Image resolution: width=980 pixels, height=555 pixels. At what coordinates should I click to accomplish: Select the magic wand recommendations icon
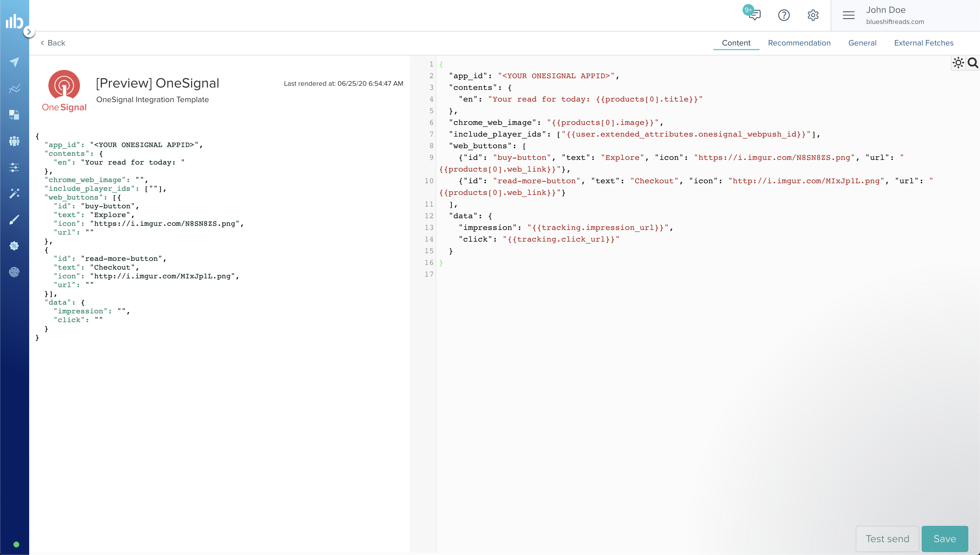pyautogui.click(x=14, y=194)
